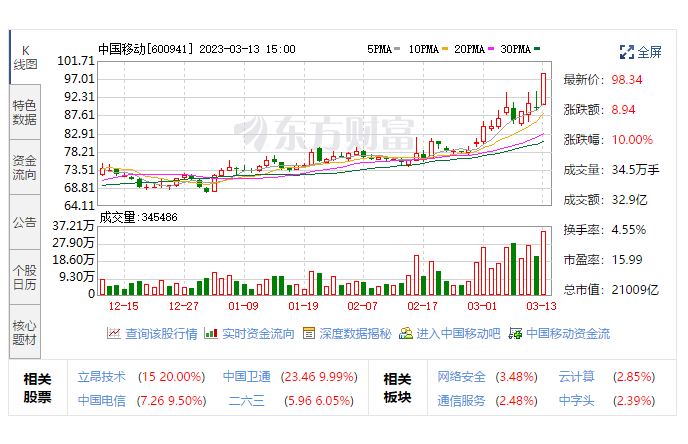Screen dimensions: 688x444
Task: Click 二六三 quote (5.96 6.05%)
Action: pyautogui.click(x=319, y=401)
